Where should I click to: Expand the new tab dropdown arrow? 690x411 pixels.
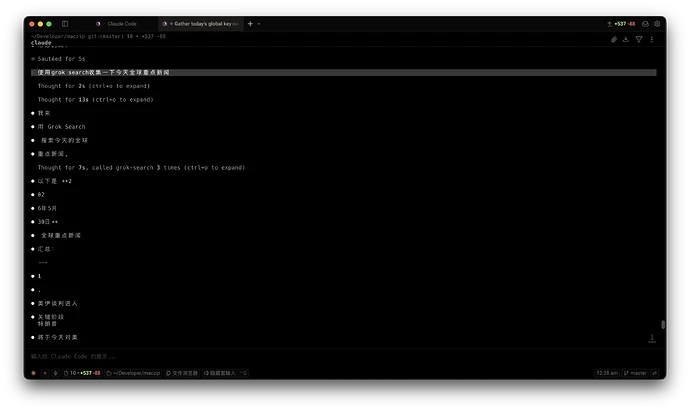point(259,24)
